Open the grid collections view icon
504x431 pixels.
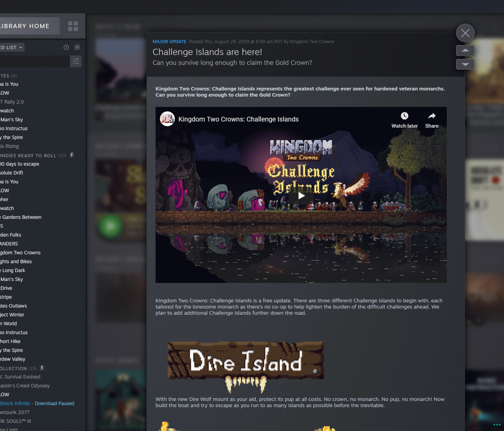click(73, 26)
